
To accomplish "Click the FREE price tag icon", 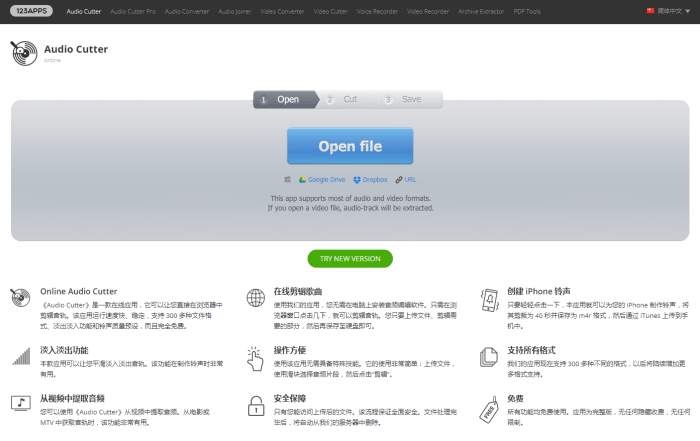I will pyautogui.click(x=489, y=409).
